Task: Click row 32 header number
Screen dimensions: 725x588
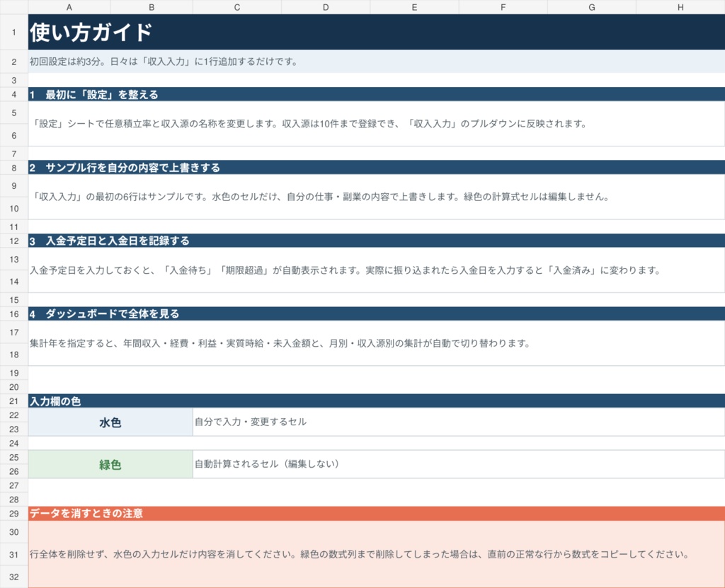Action: point(14,577)
